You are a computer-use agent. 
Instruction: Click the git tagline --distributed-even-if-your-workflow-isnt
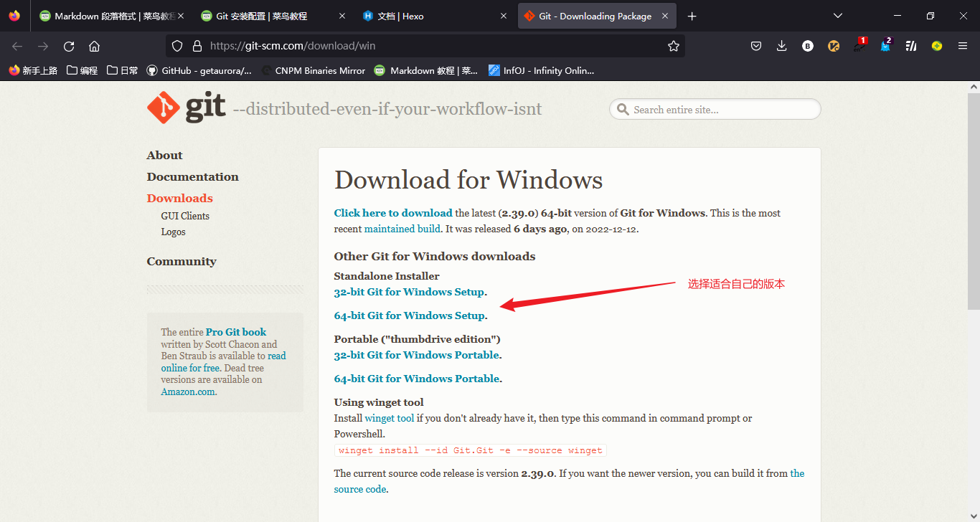(x=387, y=109)
